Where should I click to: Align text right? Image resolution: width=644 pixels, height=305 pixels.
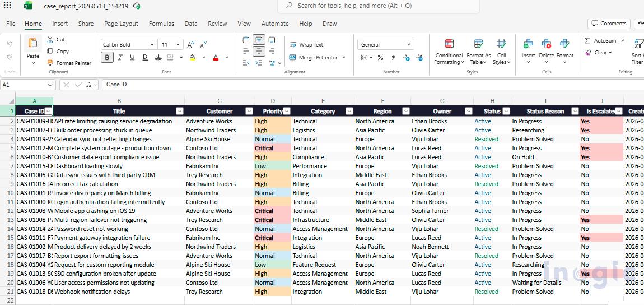click(x=272, y=52)
